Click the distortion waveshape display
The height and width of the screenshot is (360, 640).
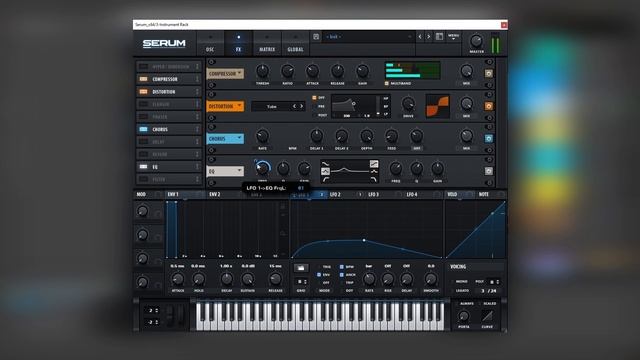437,106
